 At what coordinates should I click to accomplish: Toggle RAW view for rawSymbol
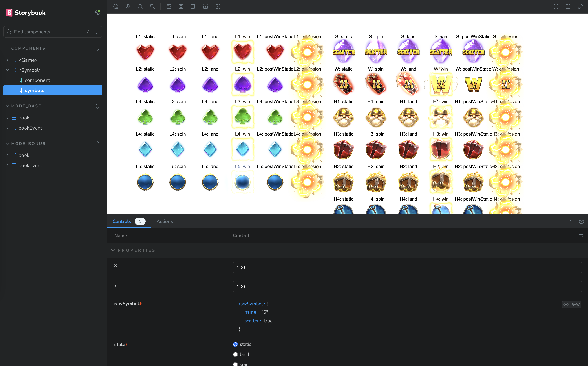click(x=571, y=304)
